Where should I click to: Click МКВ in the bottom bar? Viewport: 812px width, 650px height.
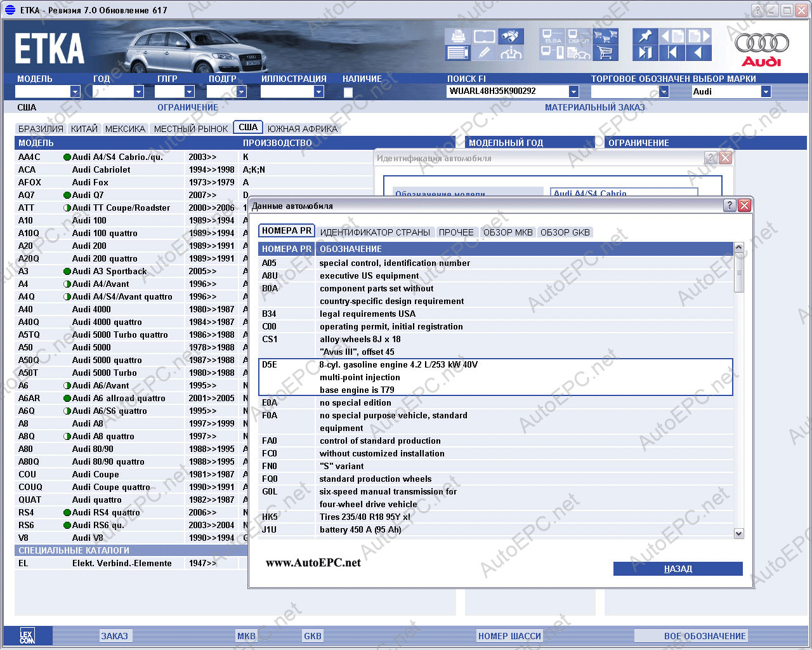[246, 636]
